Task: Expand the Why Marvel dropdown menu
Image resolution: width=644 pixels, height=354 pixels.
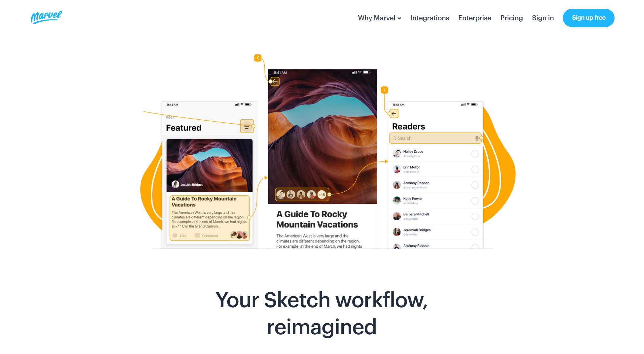Action: point(378,17)
